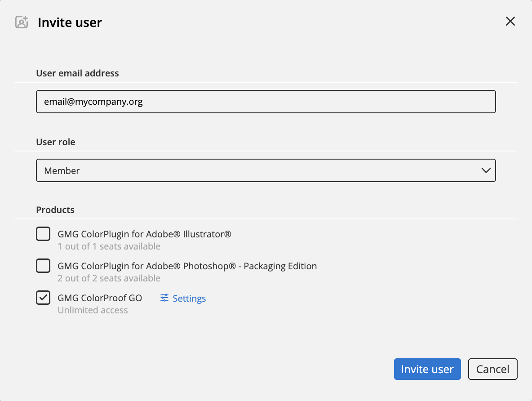
Task: Click the "GMG ColorPlugin for Adobe® Illustrator®" label
Action: coord(144,234)
